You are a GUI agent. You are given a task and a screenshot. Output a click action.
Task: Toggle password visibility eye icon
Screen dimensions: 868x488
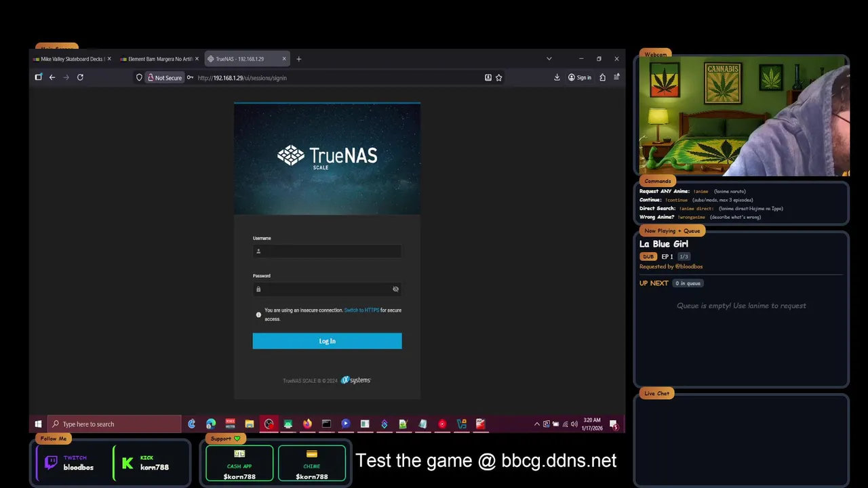point(395,289)
